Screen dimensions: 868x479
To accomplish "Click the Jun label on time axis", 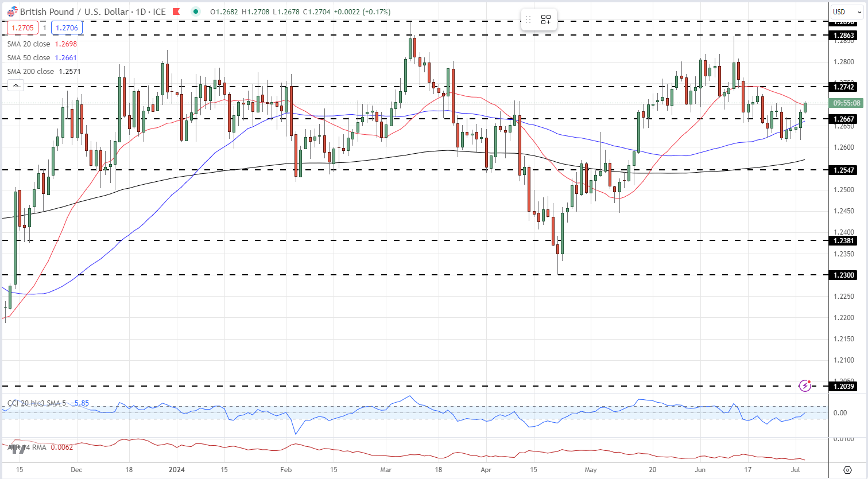I will [700, 470].
